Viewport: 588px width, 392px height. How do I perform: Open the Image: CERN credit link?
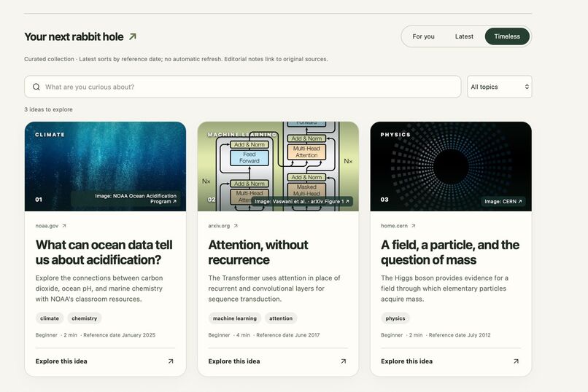pos(503,201)
